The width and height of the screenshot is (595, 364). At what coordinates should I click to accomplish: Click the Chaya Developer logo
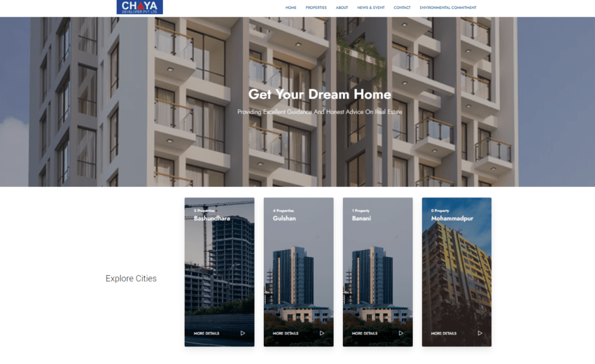click(139, 7)
